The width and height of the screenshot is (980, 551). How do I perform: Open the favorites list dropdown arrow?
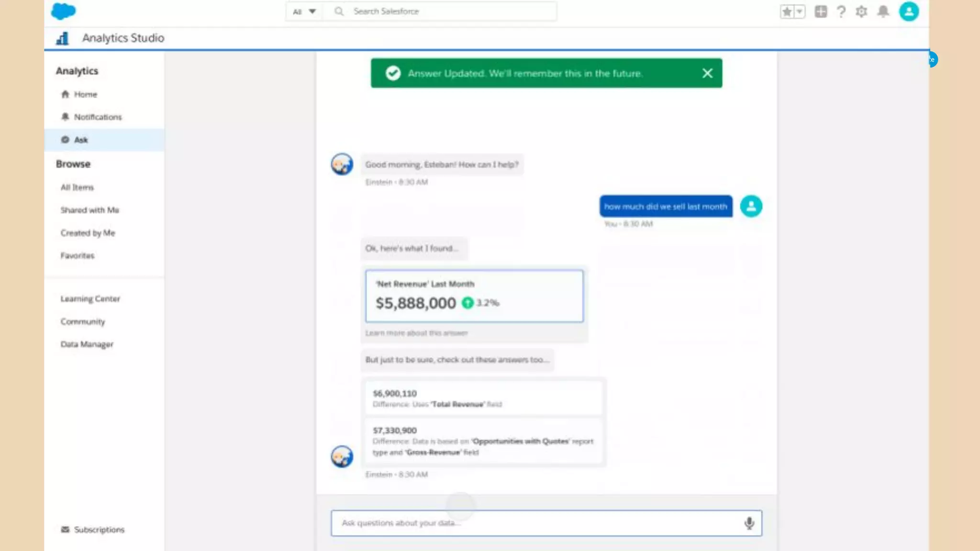point(799,11)
